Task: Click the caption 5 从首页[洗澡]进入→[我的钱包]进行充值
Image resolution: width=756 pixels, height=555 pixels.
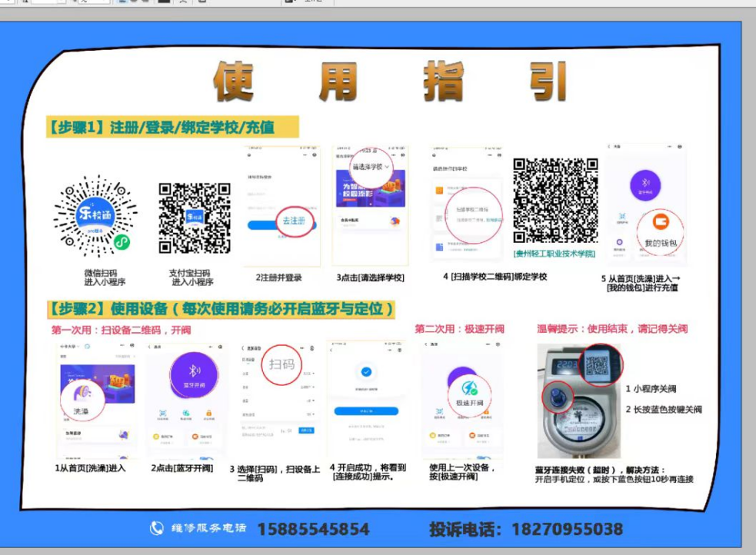Action: tap(641, 284)
